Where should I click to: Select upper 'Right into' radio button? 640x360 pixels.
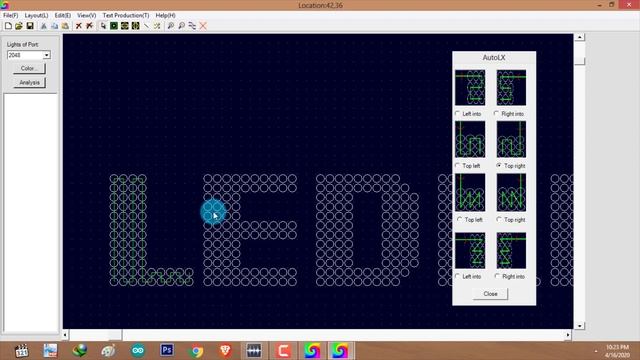496,113
